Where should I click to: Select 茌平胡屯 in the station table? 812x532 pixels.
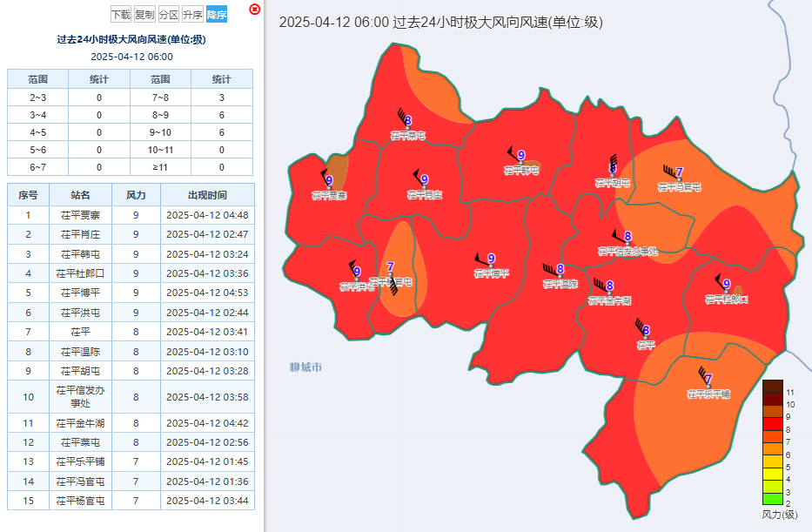tap(80, 371)
